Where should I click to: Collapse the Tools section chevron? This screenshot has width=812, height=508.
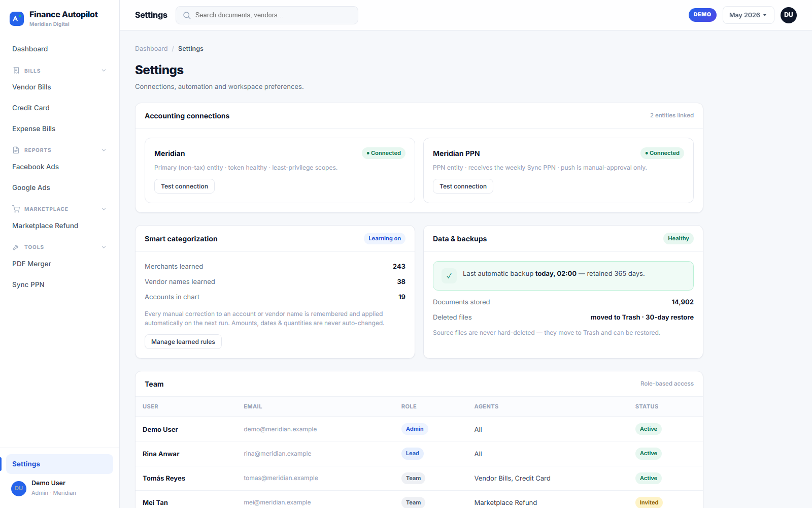coord(104,247)
